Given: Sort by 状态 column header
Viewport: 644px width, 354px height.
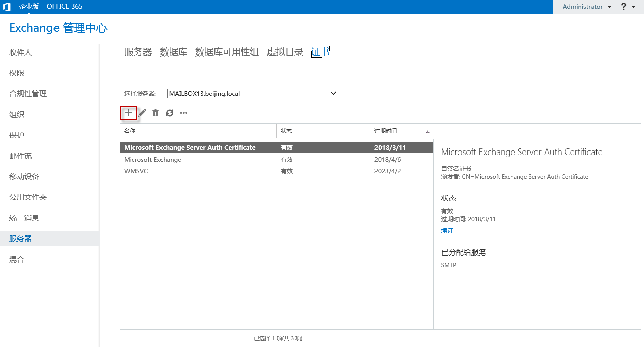Looking at the screenshot, I should [x=324, y=131].
